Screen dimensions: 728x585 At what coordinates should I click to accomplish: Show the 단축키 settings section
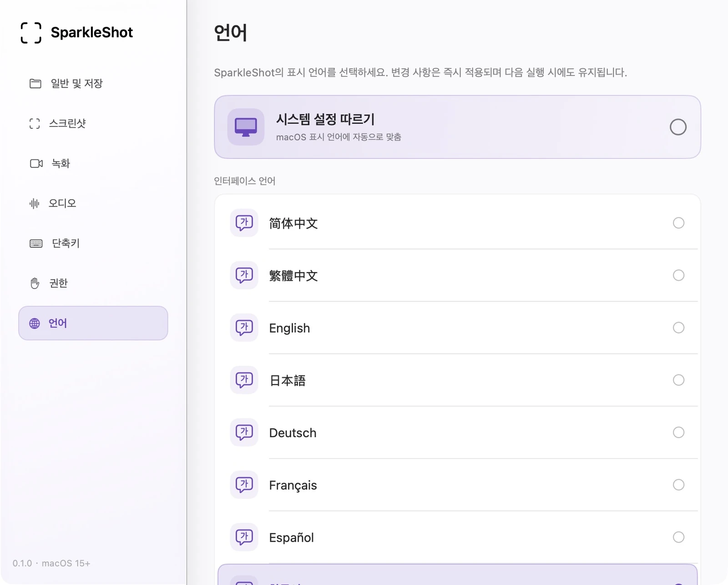pos(93,243)
